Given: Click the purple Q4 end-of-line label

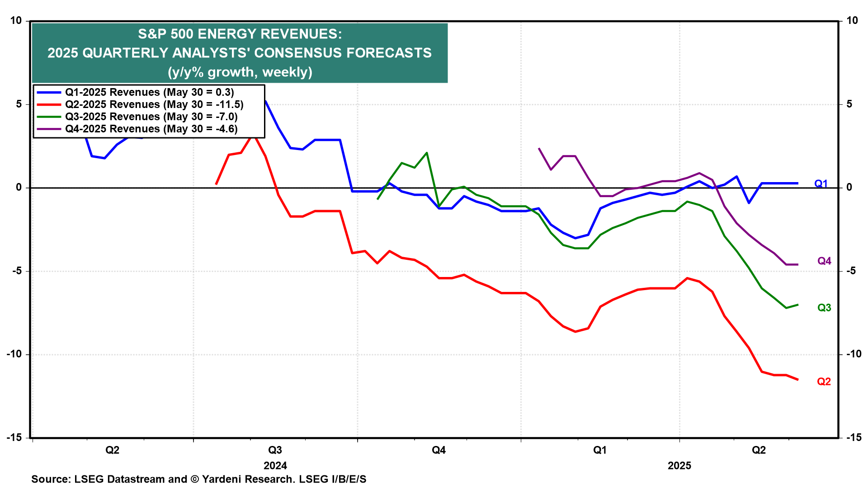Looking at the screenshot, I should (824, 261).
